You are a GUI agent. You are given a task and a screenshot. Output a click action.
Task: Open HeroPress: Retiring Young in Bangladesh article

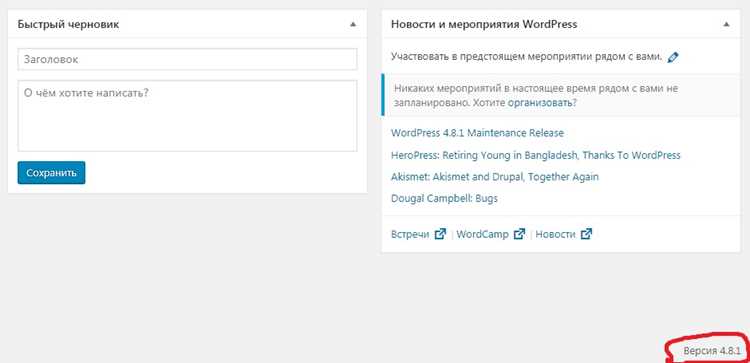536,155
